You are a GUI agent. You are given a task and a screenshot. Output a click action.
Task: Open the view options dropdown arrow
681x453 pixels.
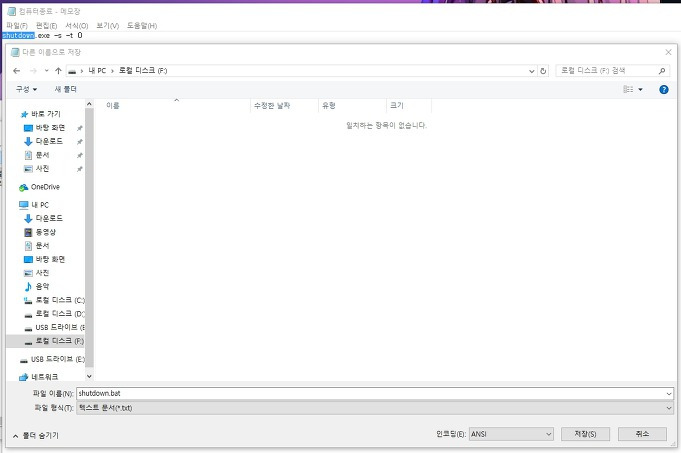point(640,90)
